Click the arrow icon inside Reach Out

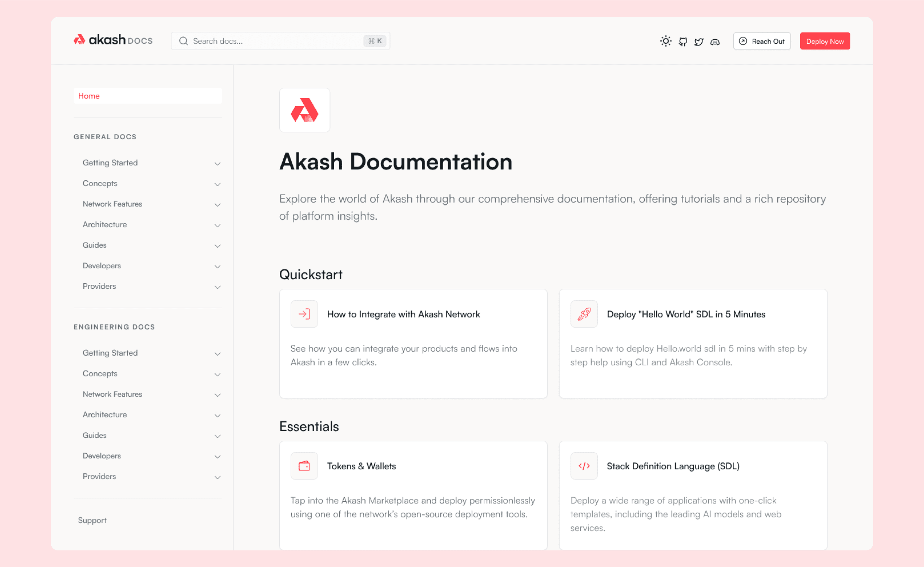coord(743,41)
